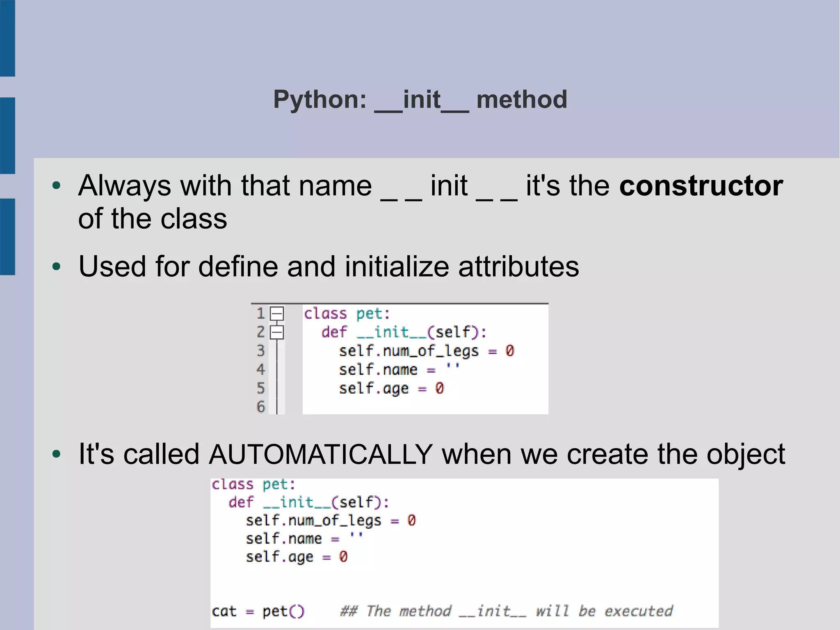Click 'class pet:' in the bottom code snippet
Image resolution: width=840 pixels, height=630 pixels.
pyautogui.click(x=253, y=485)
